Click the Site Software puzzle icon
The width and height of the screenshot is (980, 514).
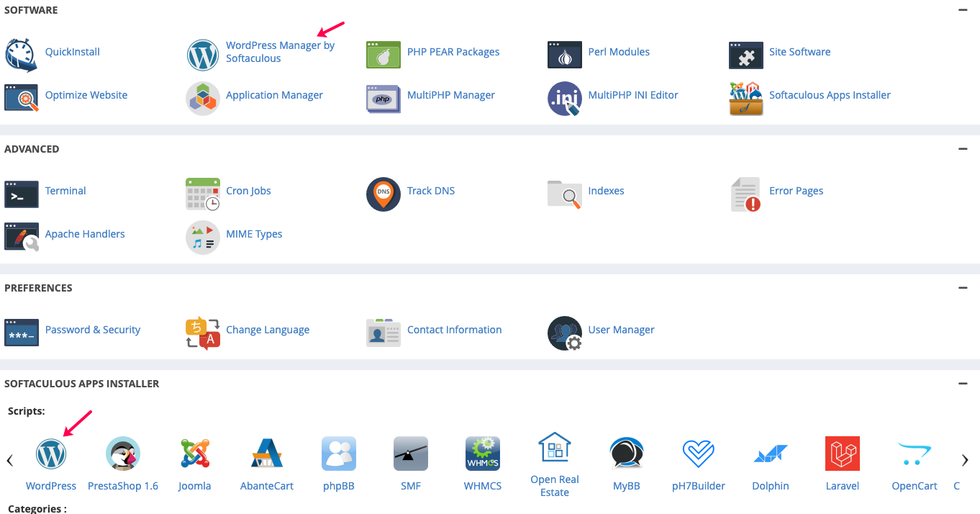[x=746, y=55]
